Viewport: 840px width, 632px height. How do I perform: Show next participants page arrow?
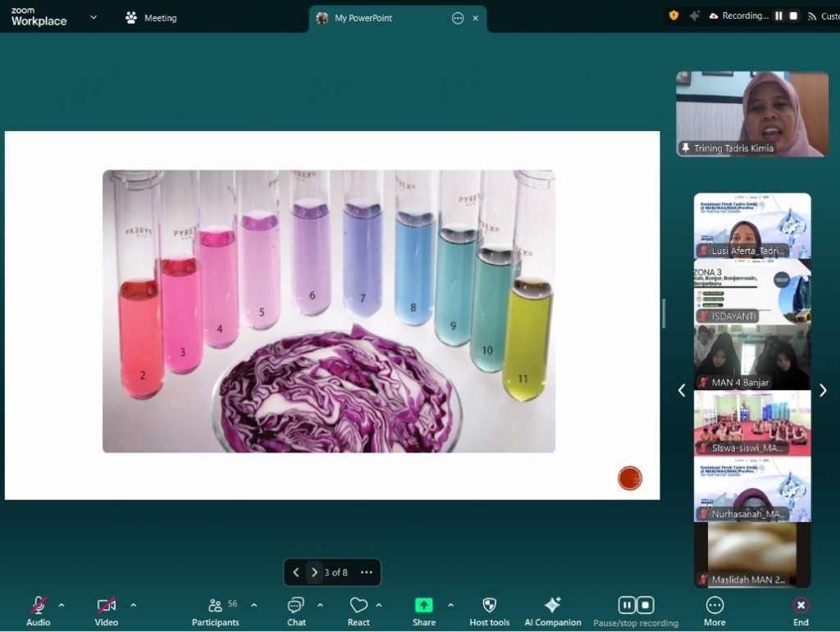point(823,391)
